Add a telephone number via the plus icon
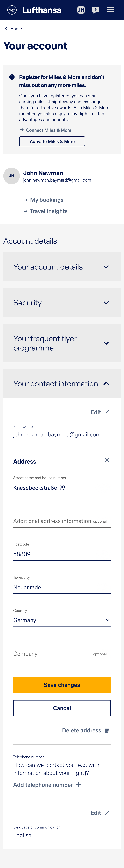 point(79,785)
